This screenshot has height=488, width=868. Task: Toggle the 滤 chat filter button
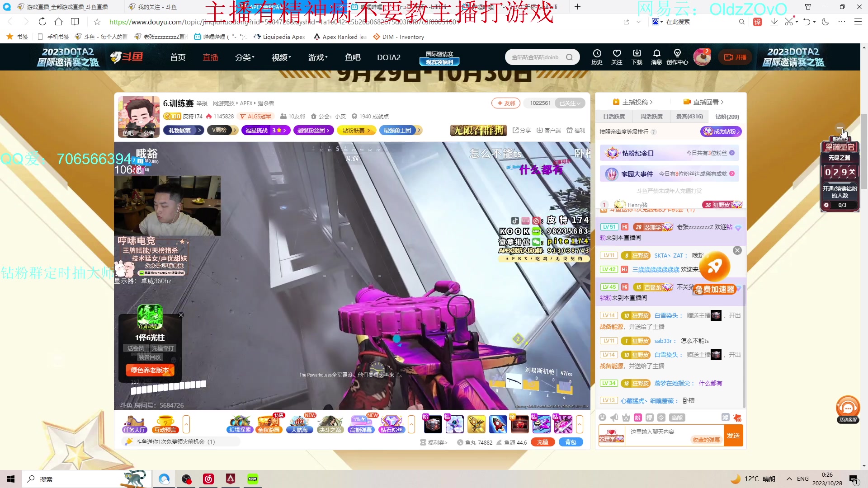point(725,417)
